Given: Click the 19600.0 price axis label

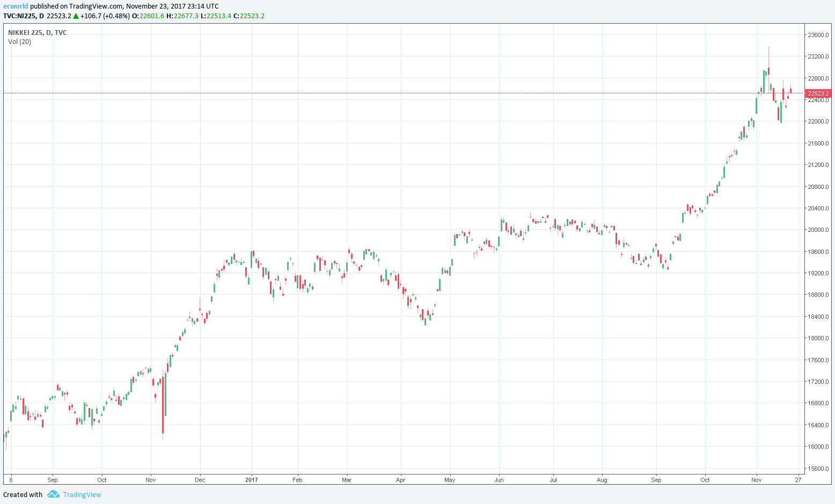Looking at the screenshot, I should click(x=818, y=252).
